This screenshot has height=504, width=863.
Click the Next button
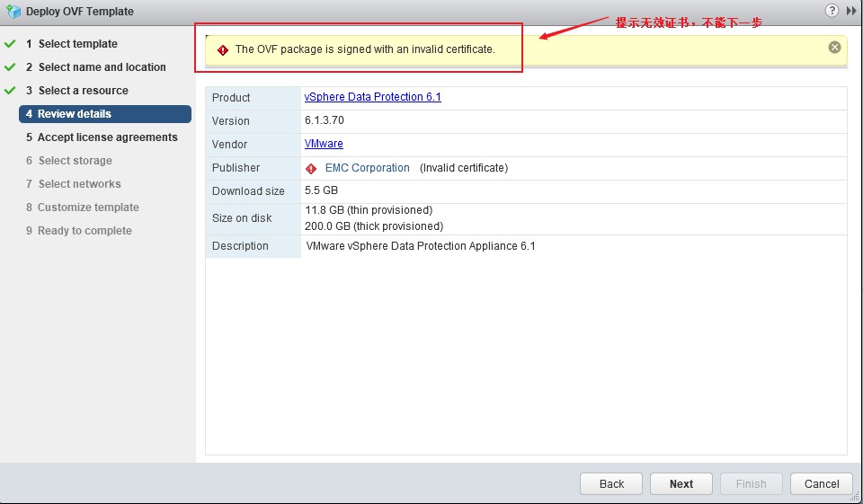pos(681,483)
